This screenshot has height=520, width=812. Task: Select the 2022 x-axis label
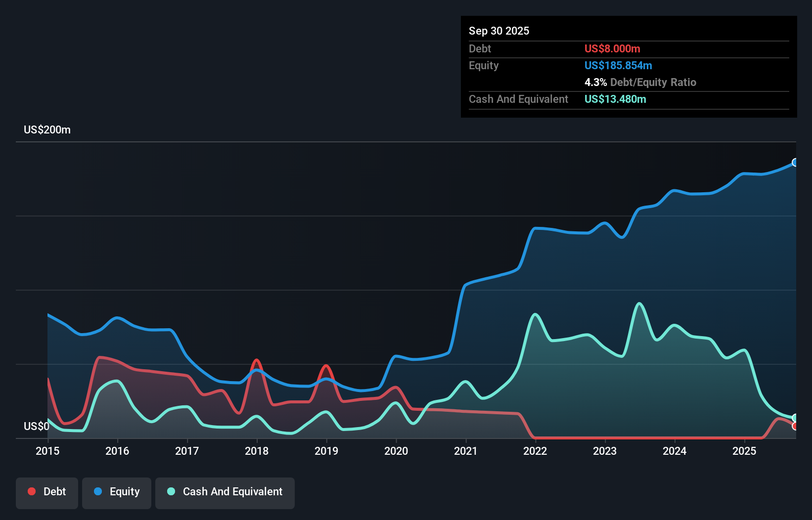click(535, 451)
